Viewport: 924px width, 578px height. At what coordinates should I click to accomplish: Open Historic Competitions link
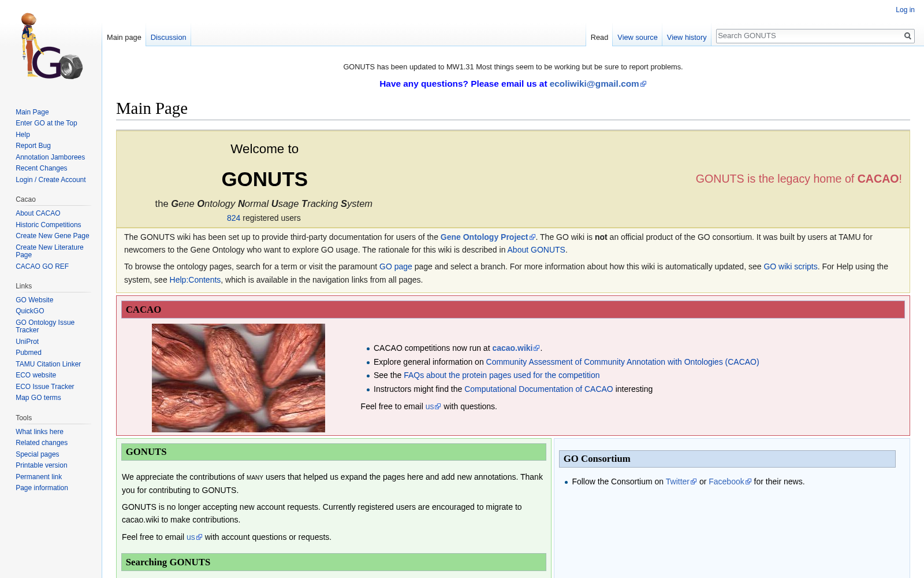pyautogui.click(x=48, y=225)
